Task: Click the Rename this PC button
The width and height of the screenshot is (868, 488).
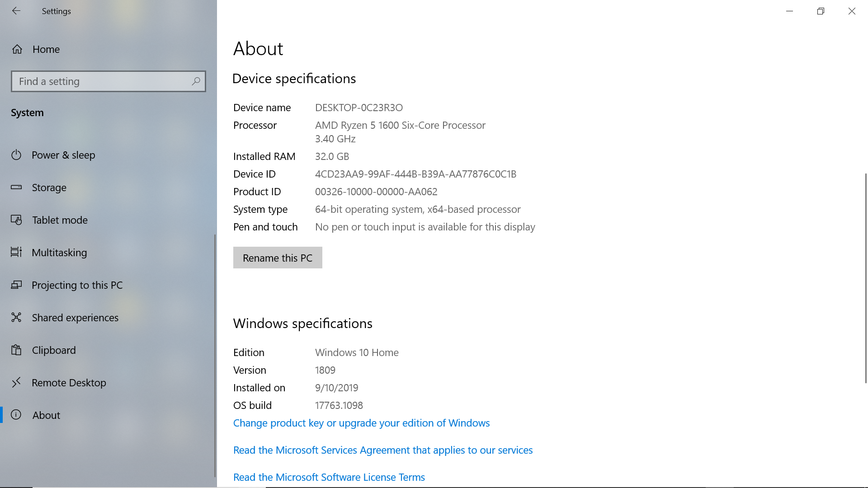Action: [278, 258]
